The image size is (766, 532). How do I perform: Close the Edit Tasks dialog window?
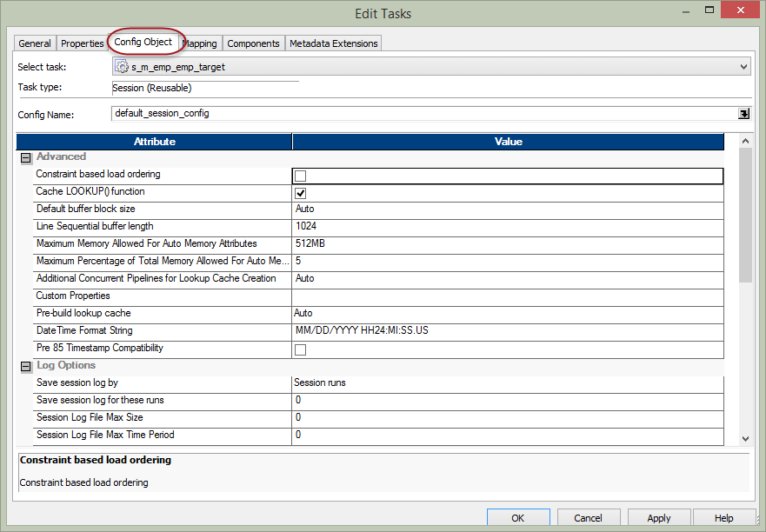pyautogui.click(x=740, y=13)
